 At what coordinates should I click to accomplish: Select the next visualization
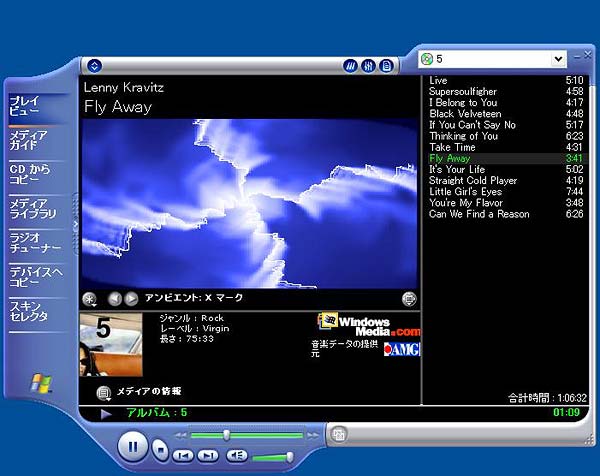(x=131, y=298)
